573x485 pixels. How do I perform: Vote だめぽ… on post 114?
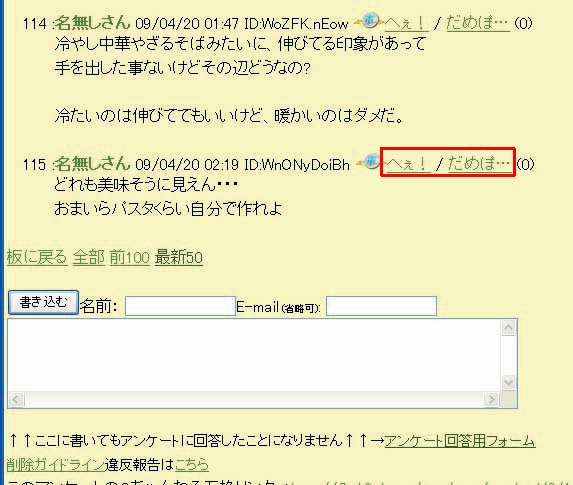(478, 24)
